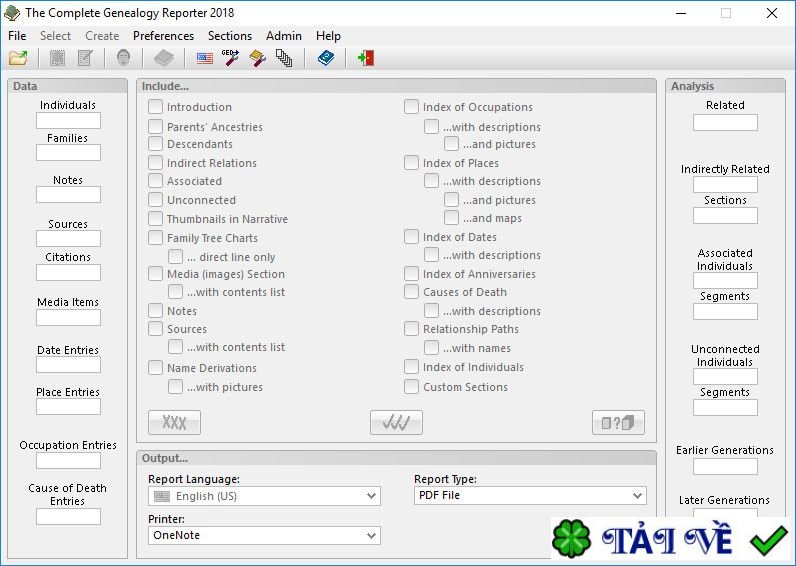Click the exit door icon
796x566 pixels.
pyautogui.click(x=366, y=58)
